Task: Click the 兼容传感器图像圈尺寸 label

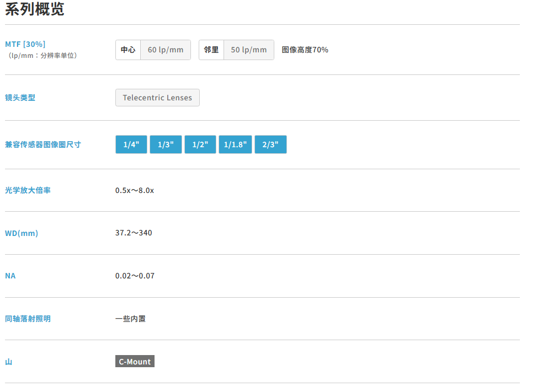Action: click(x=43, y=144)
